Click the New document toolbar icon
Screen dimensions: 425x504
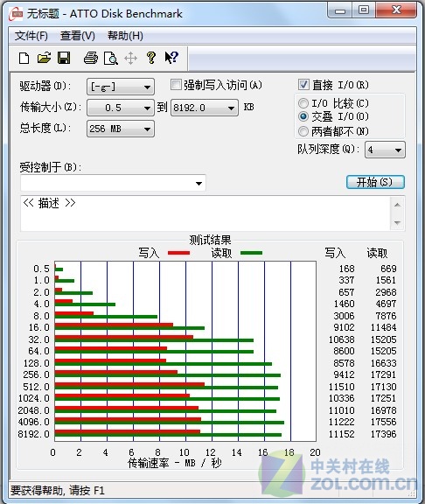(x=24, y=58)
